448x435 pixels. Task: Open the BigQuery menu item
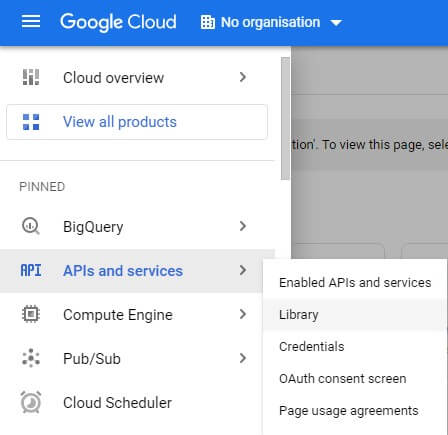pos(137,227)
